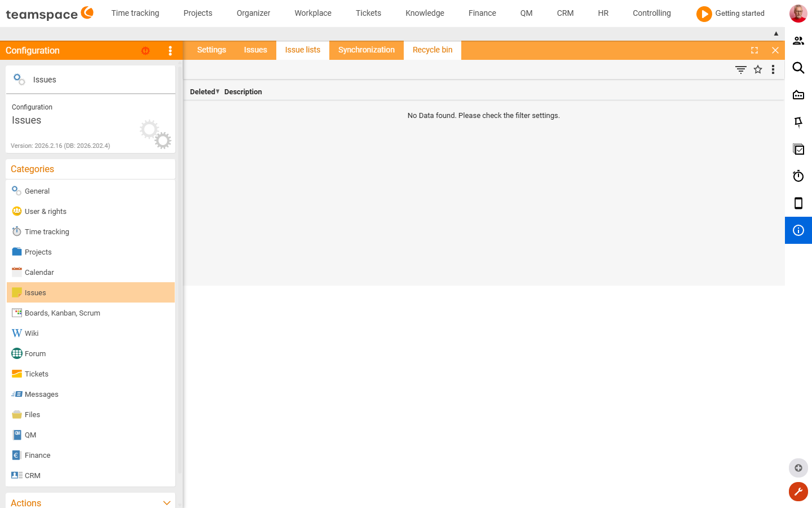Click the pin icon in right sidebar
Screen dimensions: 812x508
(798, 122)
